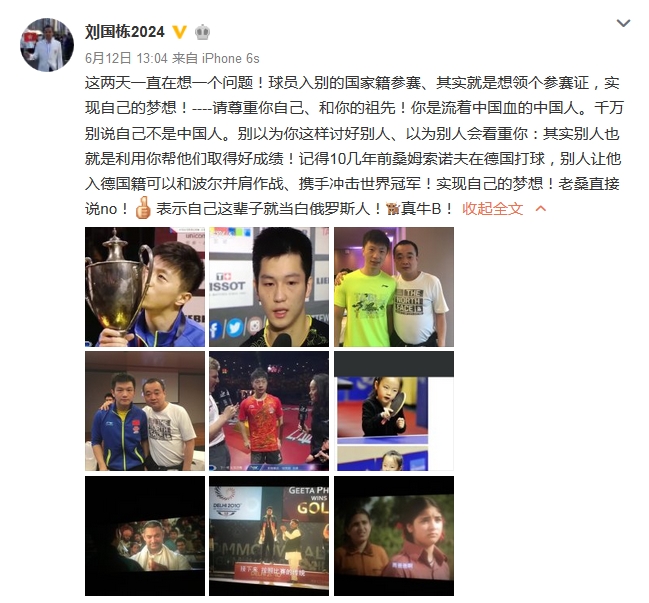The image size is (649, 603).
Task: Open the red jersey arena photo thumbnail
Action: [269, 411]
